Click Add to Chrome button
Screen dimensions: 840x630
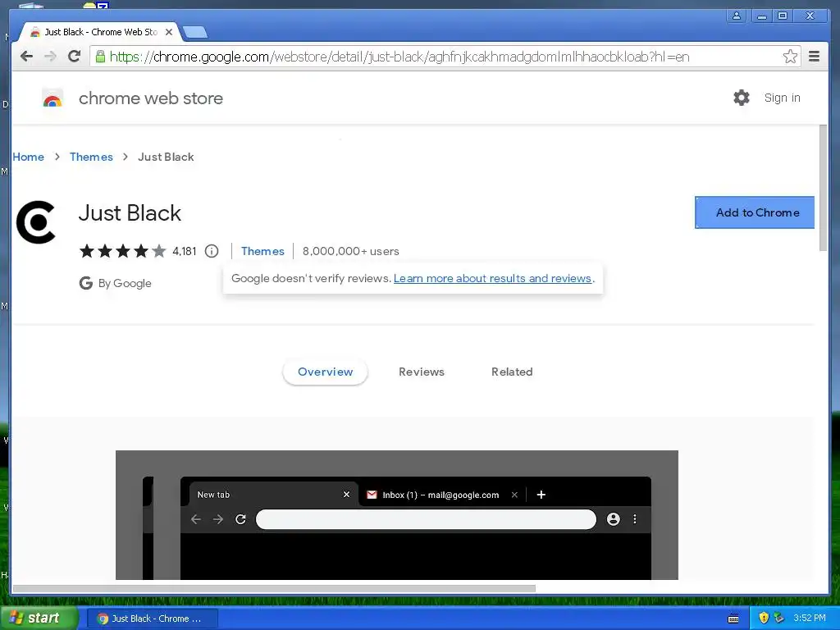click(x=755, y=212)
